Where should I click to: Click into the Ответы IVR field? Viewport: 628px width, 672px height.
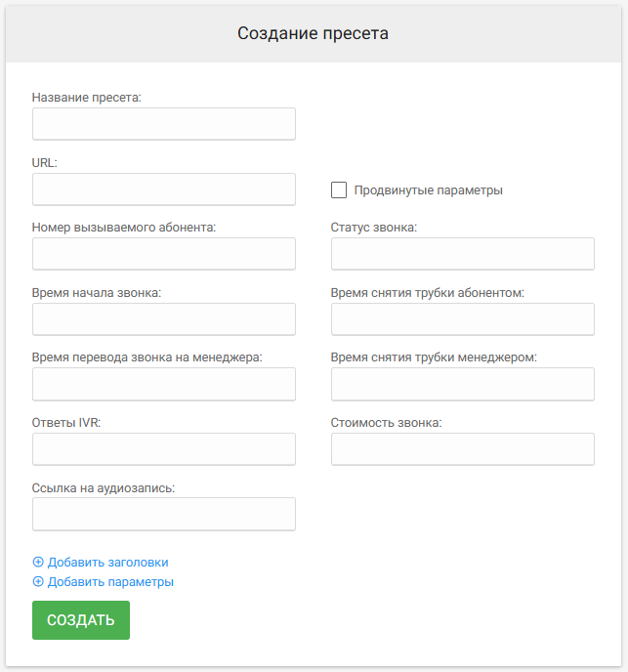tap(164, 449)
